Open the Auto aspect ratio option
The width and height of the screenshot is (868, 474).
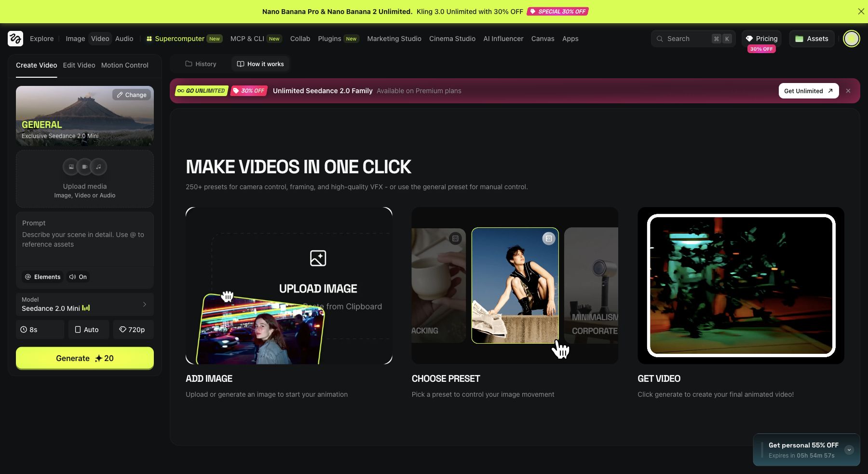[x=89, y=330]
